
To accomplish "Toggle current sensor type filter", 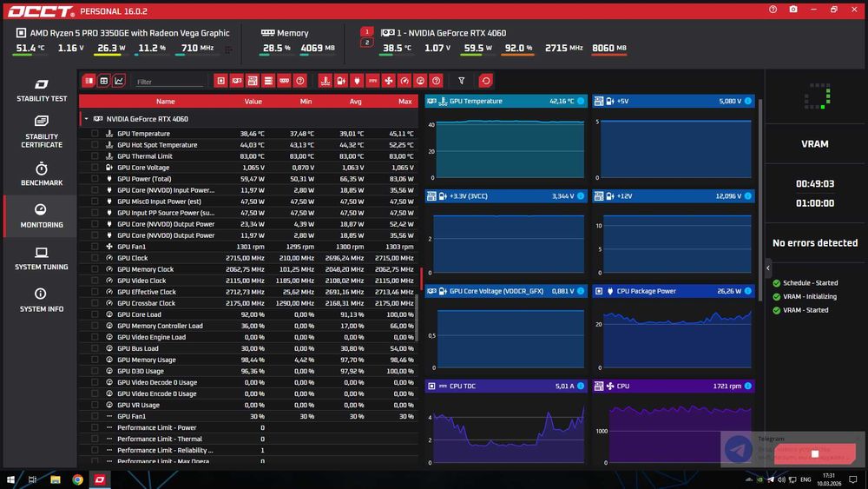I will pos(372,81).
